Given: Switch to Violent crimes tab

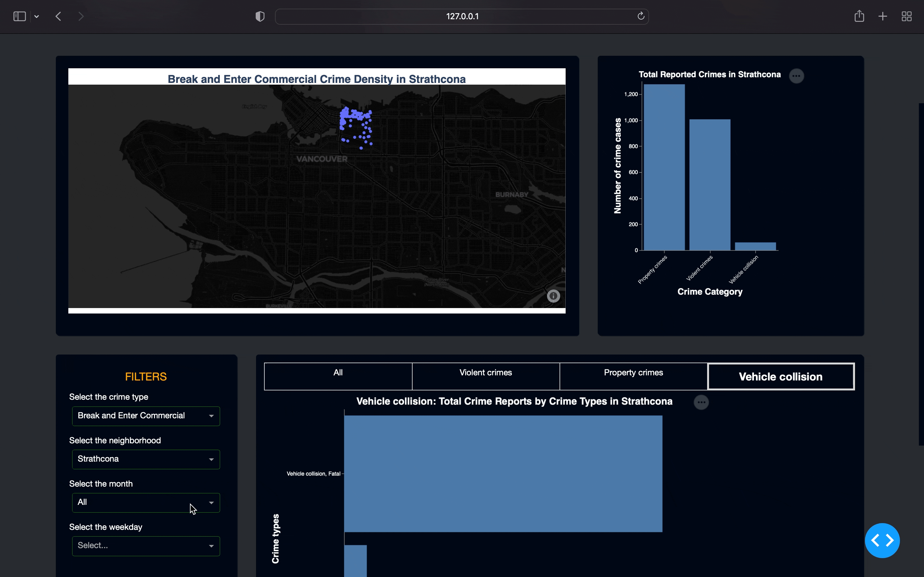Looking at the screenshot, I should pyautogui.click(x=486, y=376).
